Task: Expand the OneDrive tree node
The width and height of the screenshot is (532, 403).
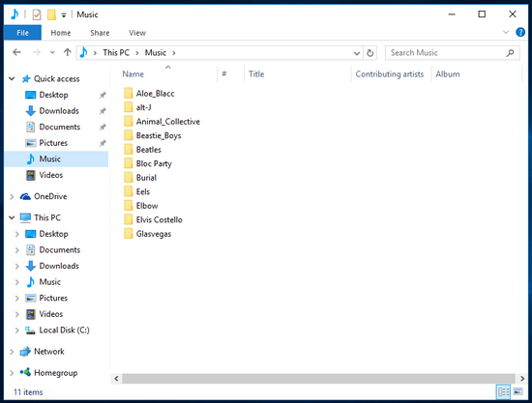Action: pos(12,196)
